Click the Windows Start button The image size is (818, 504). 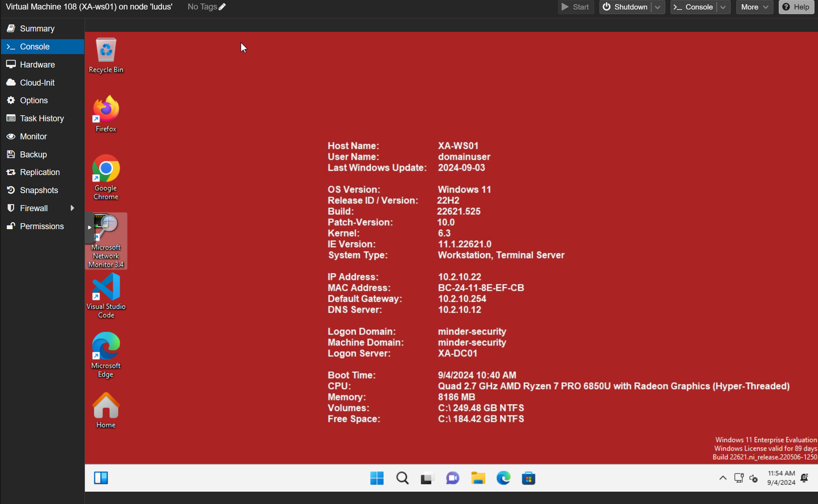[x=377, y=478]
